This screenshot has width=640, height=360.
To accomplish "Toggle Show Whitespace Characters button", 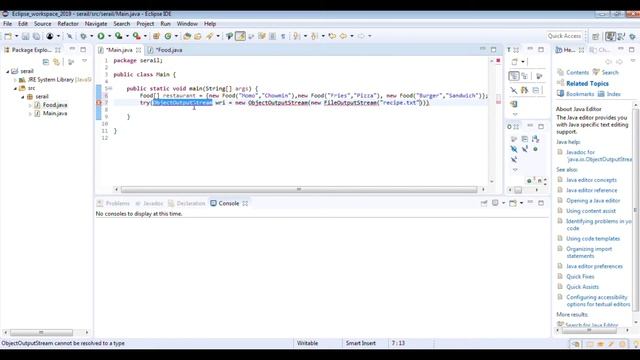I will [283, 36].
